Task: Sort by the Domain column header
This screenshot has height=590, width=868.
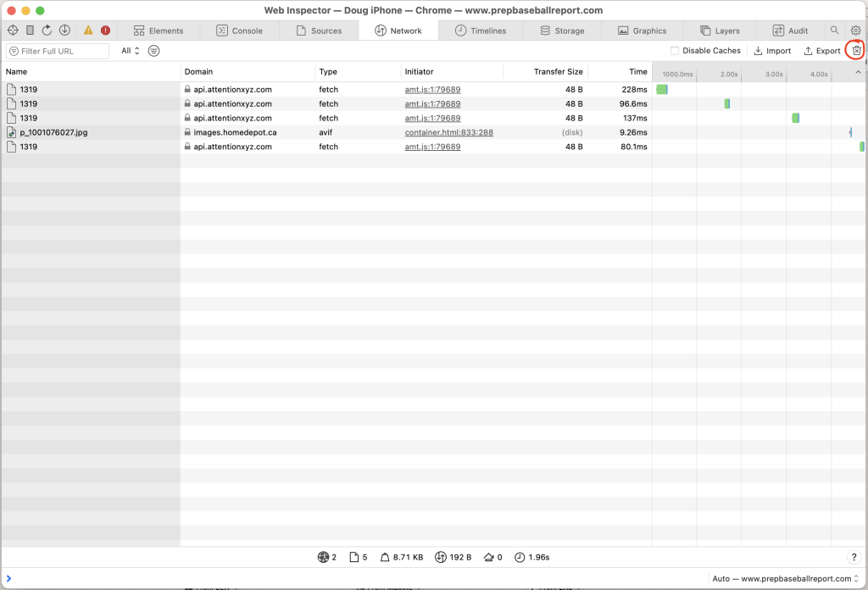Action: click(248, 71)
